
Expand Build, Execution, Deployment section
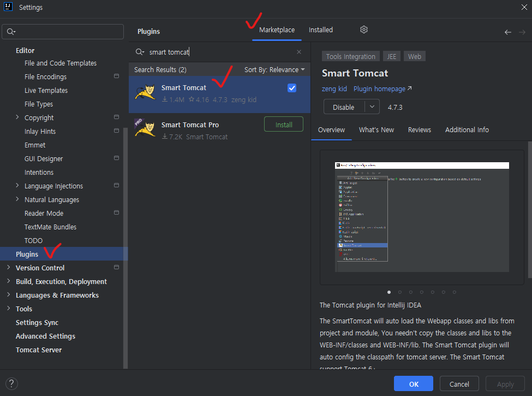click(9, 281)
